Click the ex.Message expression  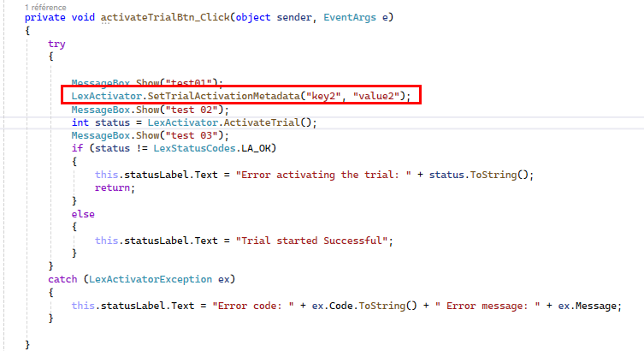point(587,306)
